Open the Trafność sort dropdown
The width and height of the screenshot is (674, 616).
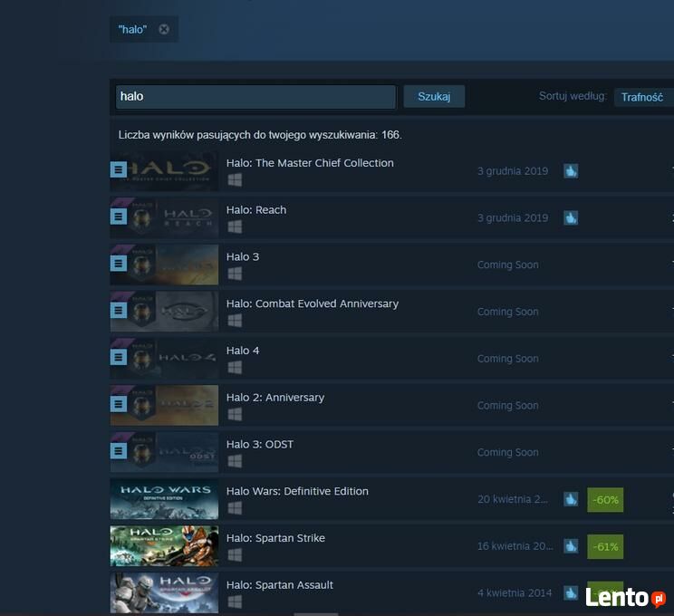(643, 97)
